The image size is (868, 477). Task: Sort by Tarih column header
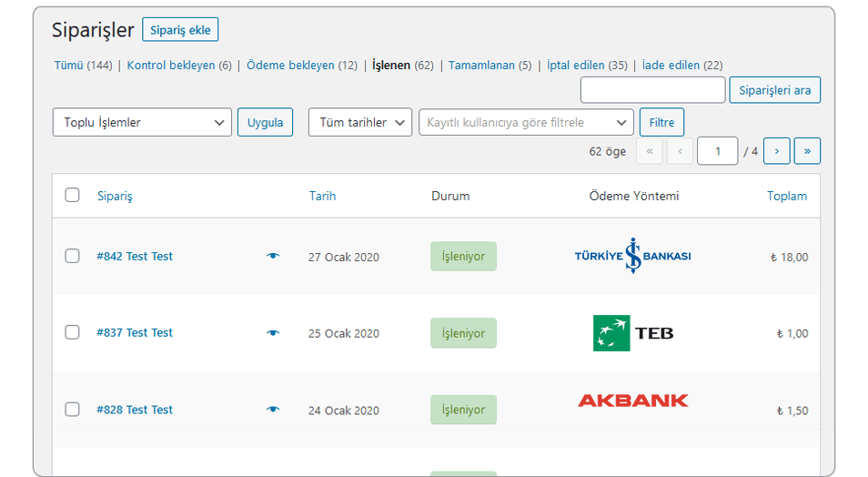(323, 196)
